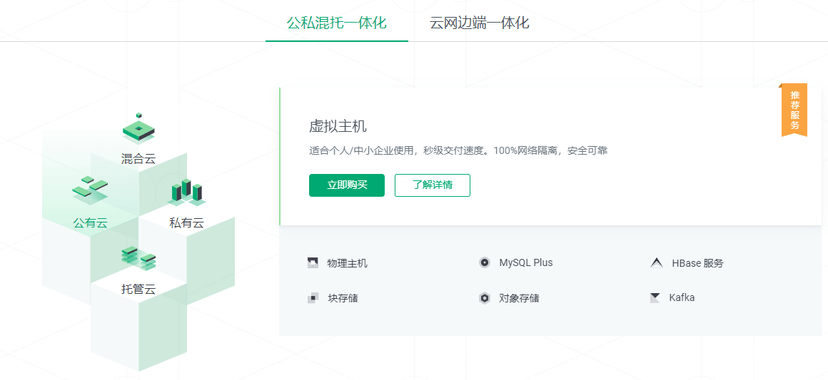Click the MySQL Plus icon

tap(485, 263)
